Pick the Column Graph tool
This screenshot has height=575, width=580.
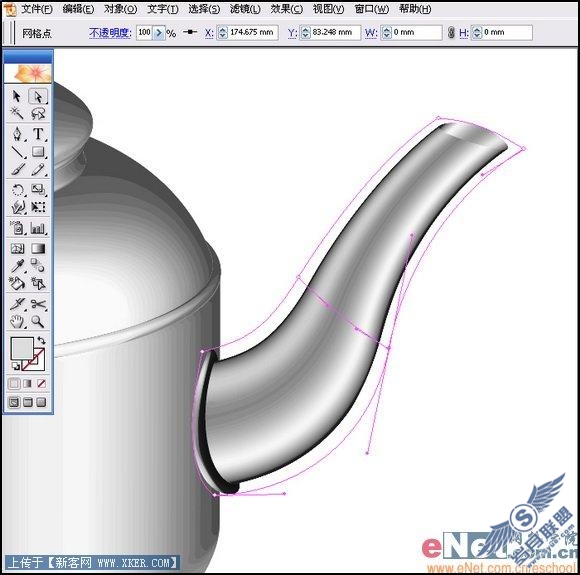tap(38, 228)
